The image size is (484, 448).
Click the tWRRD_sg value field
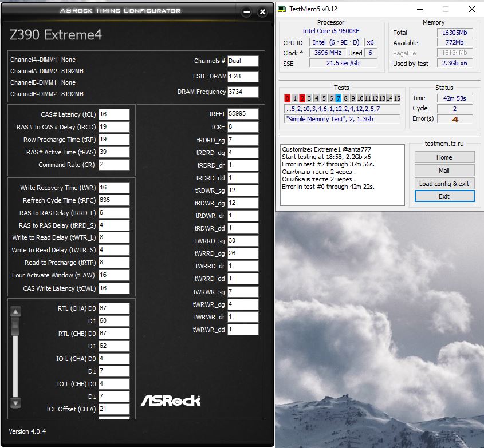point(243,241)
